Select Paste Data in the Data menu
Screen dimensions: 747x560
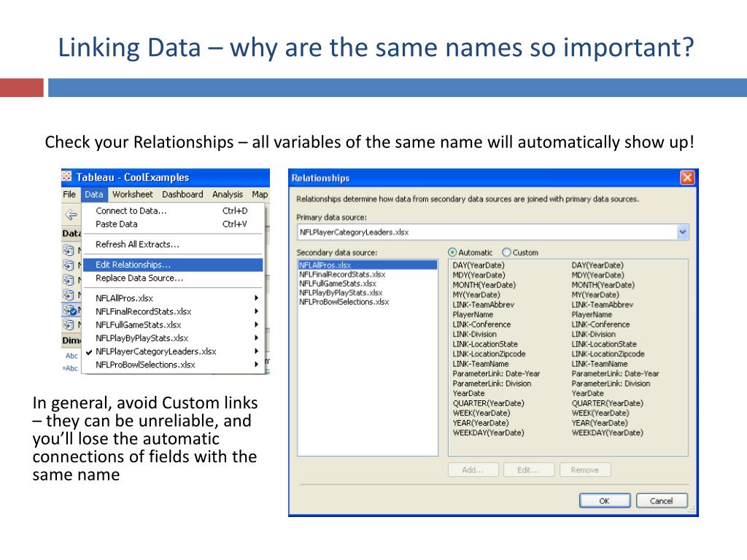pyautogui.click(x=172, y=225)
